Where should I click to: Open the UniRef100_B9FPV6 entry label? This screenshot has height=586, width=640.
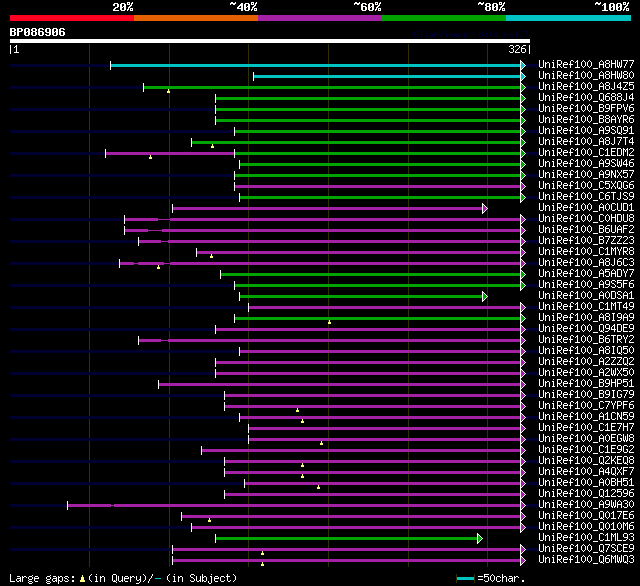pyautogui.click(x=586, y=109)
